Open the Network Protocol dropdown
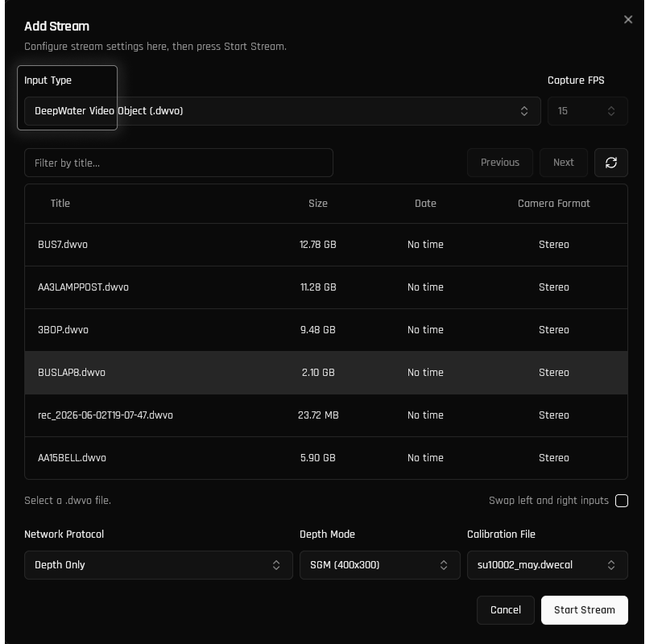The image size is (645, 644). (159, 565)
